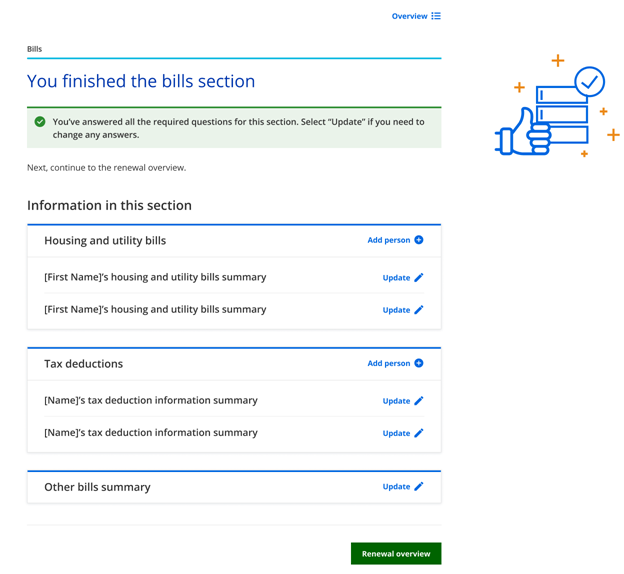The height and width of the screenshot is (574, 624).
Task: Click Update text on second tax deduction row
Action: (396, 433)
